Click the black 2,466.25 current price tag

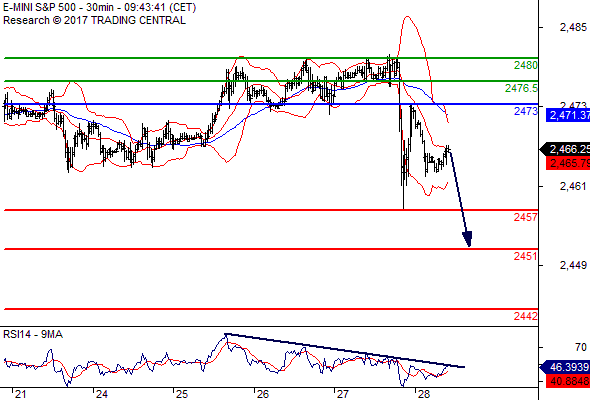(565, 149)
